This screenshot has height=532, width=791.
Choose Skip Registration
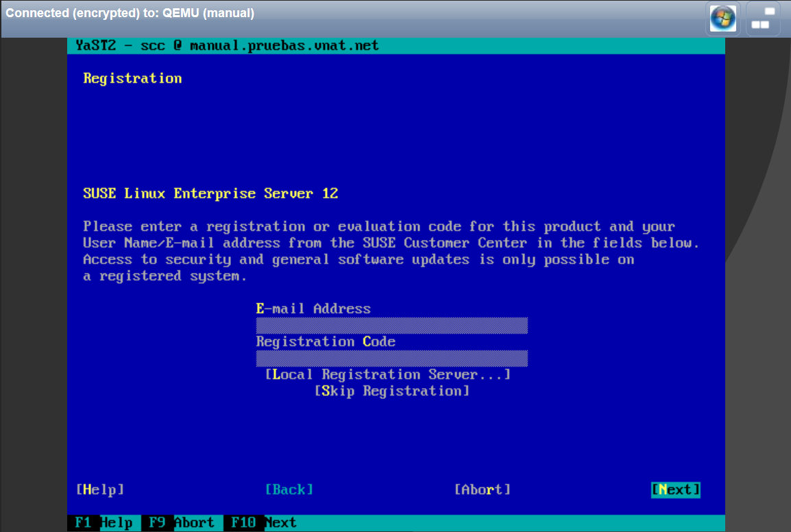pyautogui.click(x=392, y=391)
